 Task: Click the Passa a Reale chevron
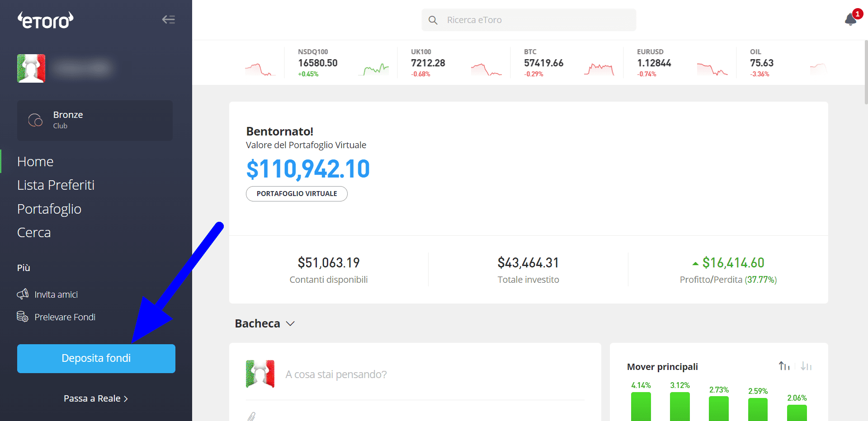pyautogui.click(x=126, y=399)
